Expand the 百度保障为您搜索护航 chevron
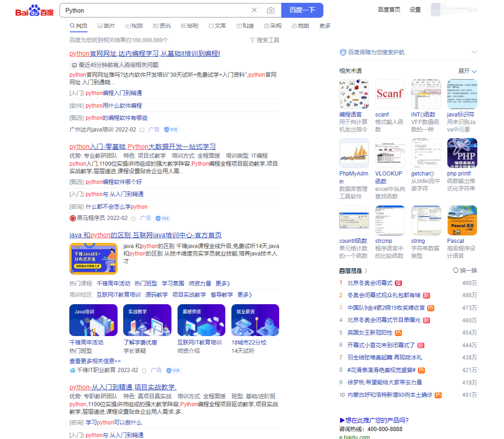 tap(474, 52)
